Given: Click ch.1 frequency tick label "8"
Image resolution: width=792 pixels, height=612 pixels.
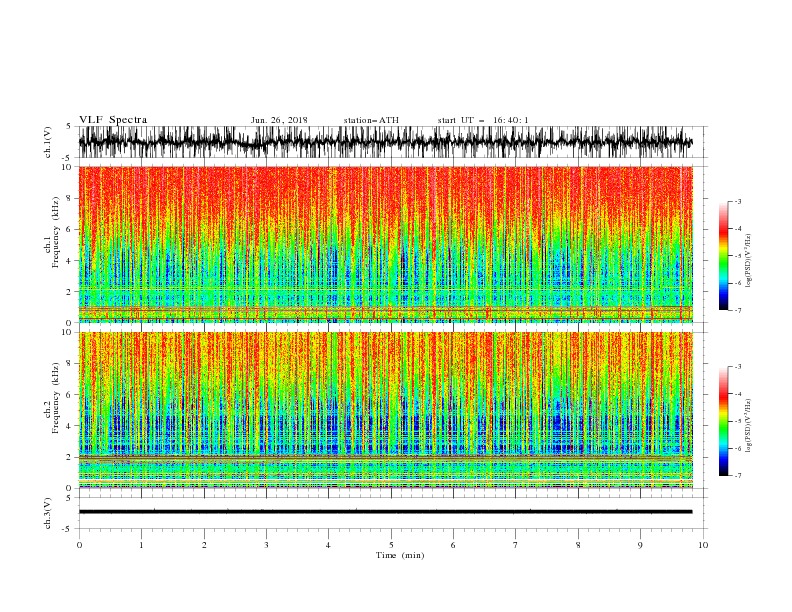Looking at the screenshot, I should point(69,198).
